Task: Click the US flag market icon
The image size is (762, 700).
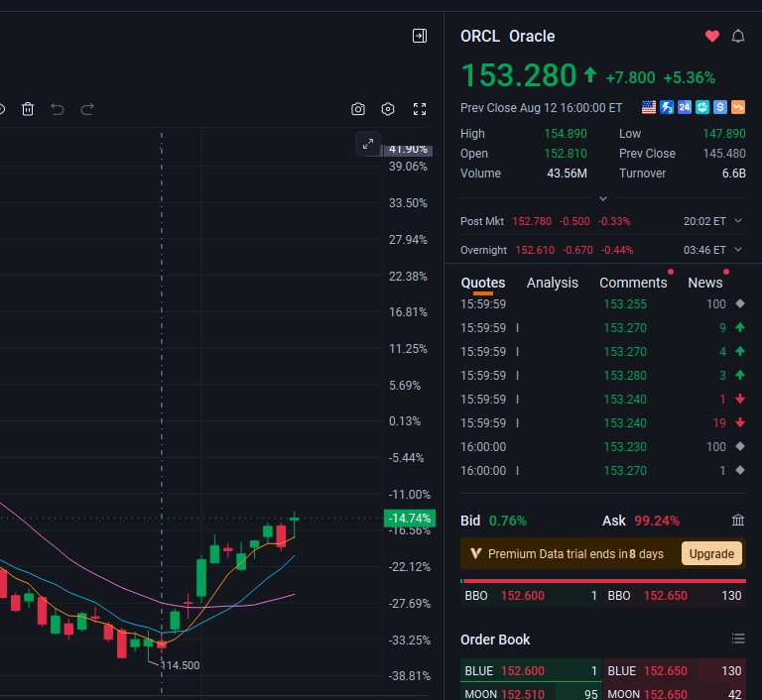Action: [x=648, y=107]
